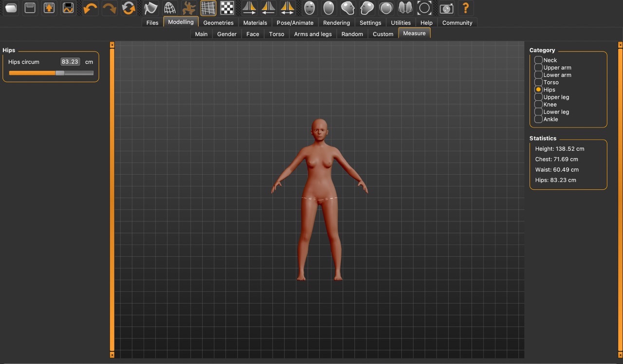623x364 pixels.
Task: Click the Export upload-arrow icon
Action: pos(49,8)
